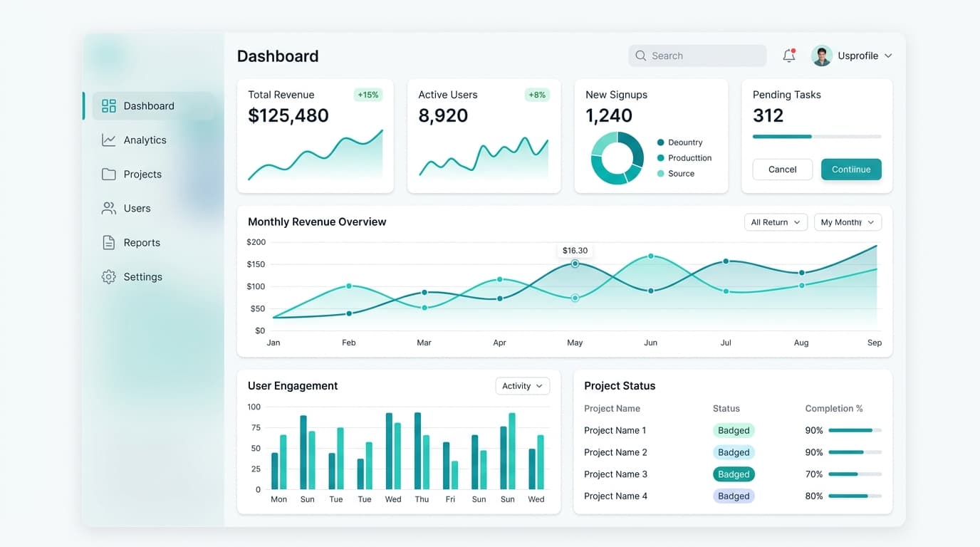Screen dimensions: 980x547
Task: Click the Mon bars in User Engagement
Action: (278, 462)
